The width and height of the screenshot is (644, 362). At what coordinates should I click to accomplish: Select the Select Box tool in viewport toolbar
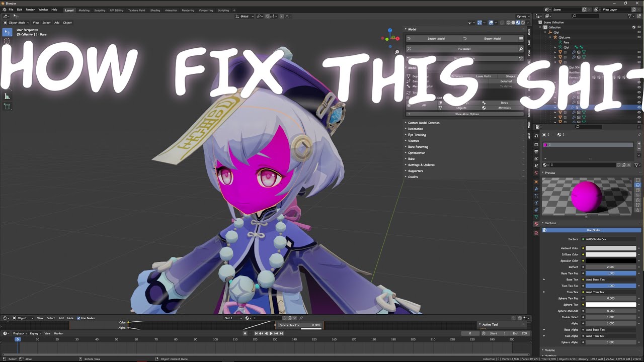pyautogui.click(x=7, y=32)
